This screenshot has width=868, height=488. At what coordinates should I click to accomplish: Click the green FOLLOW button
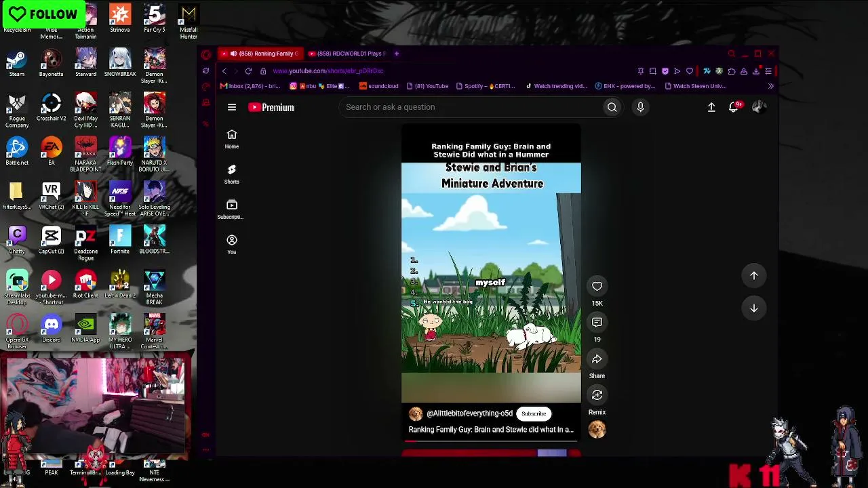[x=43, y=14]
